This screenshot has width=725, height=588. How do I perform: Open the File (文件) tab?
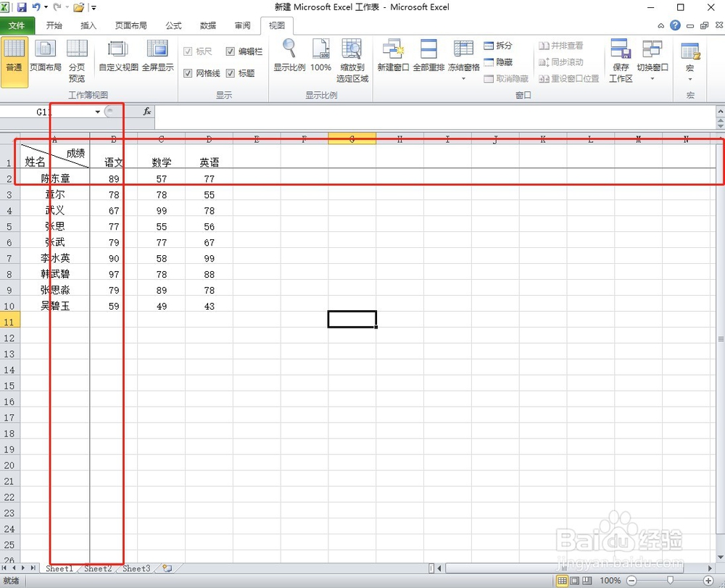17,25
